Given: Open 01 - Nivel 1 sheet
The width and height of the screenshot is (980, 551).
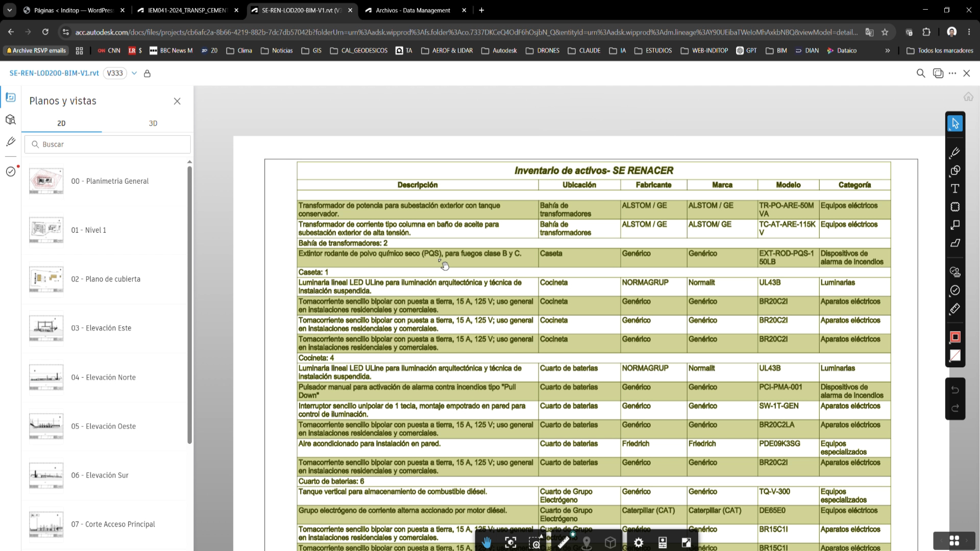Looking at the screenshot, I should 105,230.
